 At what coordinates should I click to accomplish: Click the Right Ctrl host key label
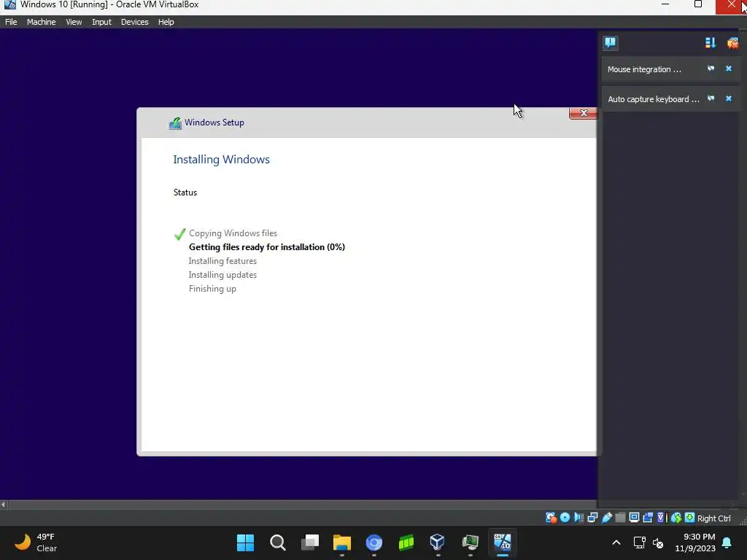(x=713, y=518)
